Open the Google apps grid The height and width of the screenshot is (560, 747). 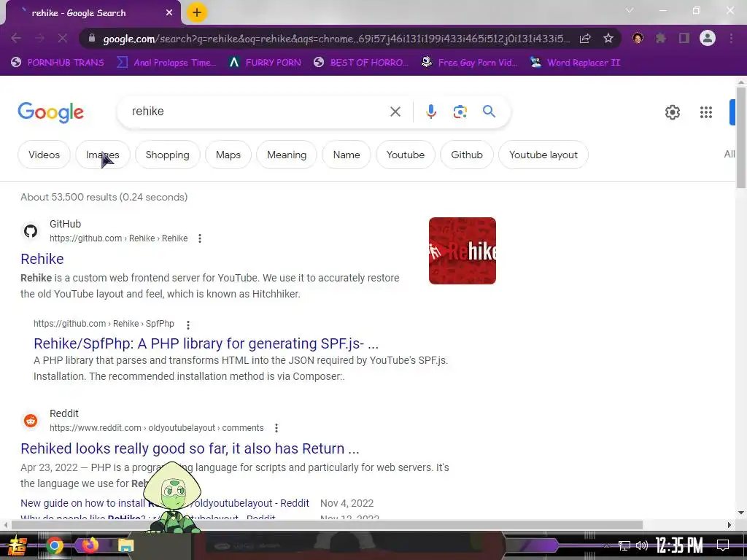[x=705, y=112]
